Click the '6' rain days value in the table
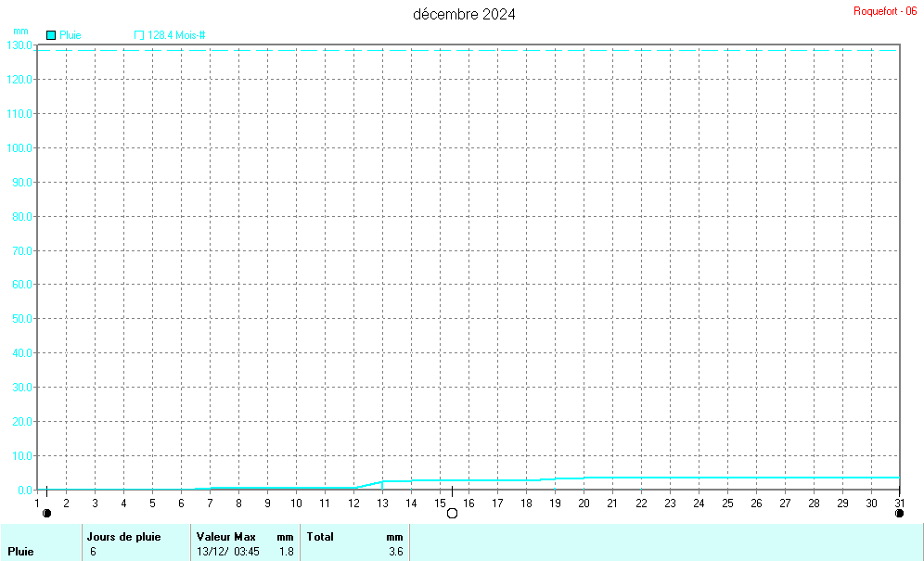Screen dimensions: 924x561 pyautogui.click(x=93, y=552)
